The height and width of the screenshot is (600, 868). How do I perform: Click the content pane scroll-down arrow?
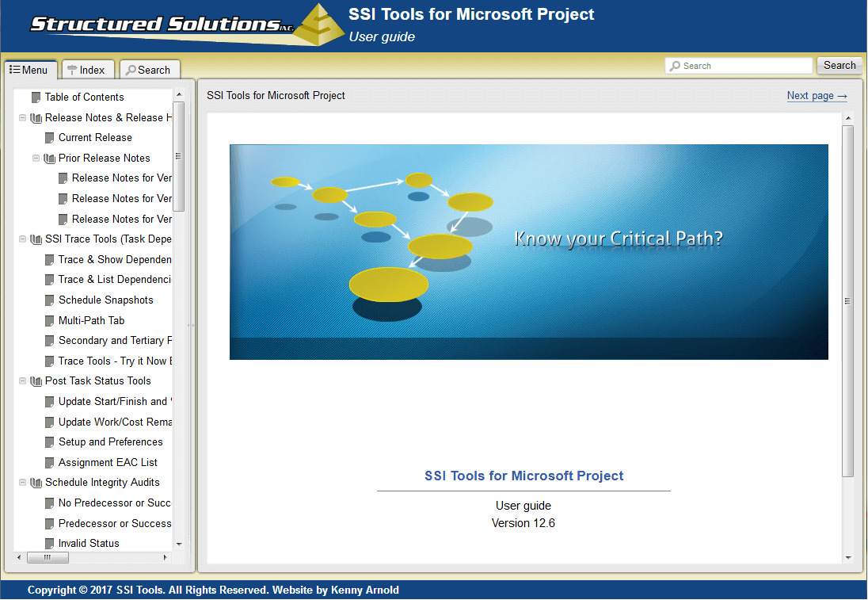[x=848, y=557]
